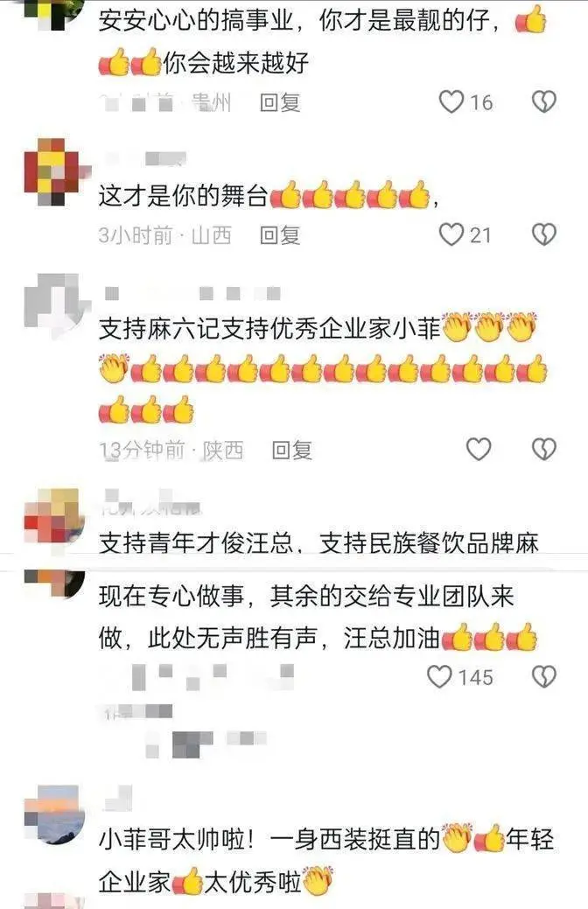Open the 这才是你的舞台 commenter's avatar
The image size is (588, 909).
coord(53,171)
